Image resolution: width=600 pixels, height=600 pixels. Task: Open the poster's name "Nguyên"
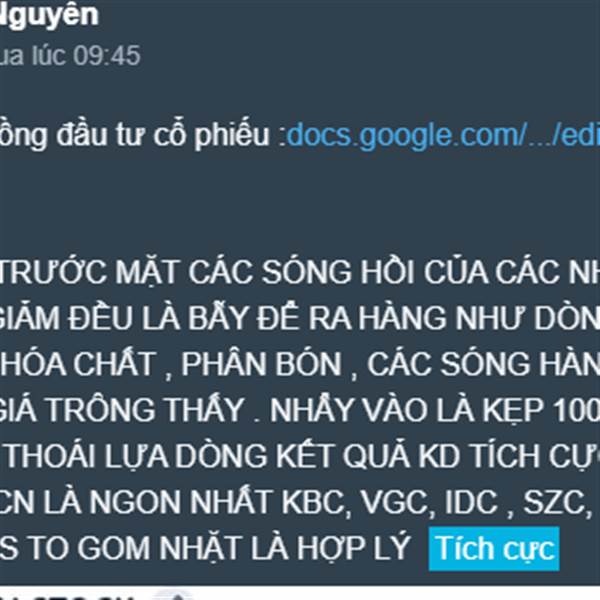(49, 15)
